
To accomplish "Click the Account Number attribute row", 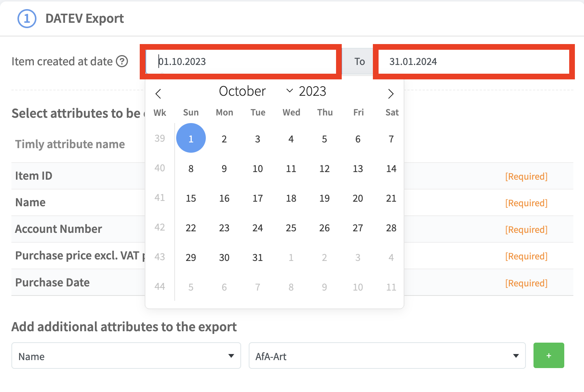I will 292,229.
